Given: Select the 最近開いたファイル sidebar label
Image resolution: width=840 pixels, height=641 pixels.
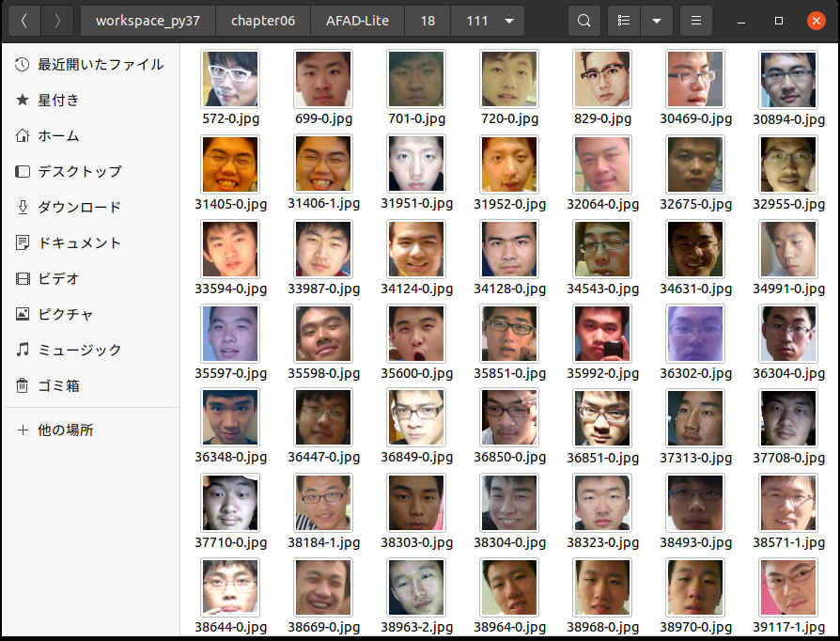Looking at the screenshot, I should click(101, 64).
